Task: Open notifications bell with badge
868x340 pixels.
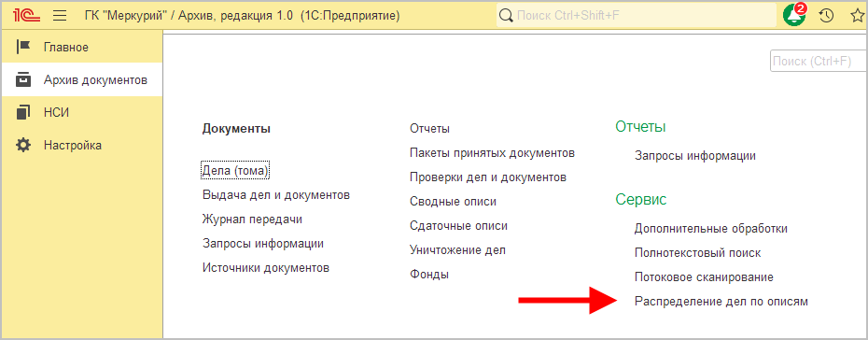Action: pos(795,15)
